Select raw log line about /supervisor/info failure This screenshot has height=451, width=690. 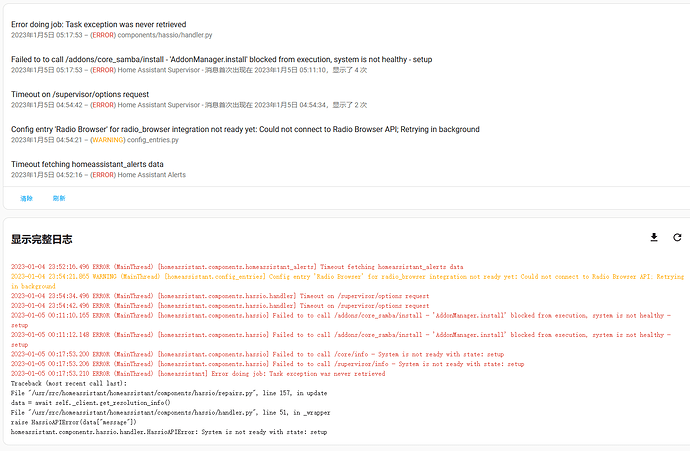pyautogui.click(x=268, y=363)
